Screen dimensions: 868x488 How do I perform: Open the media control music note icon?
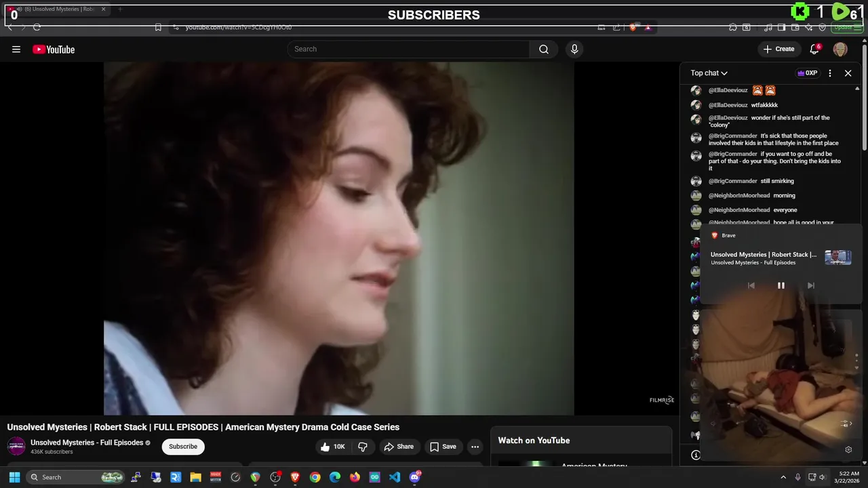768,27
